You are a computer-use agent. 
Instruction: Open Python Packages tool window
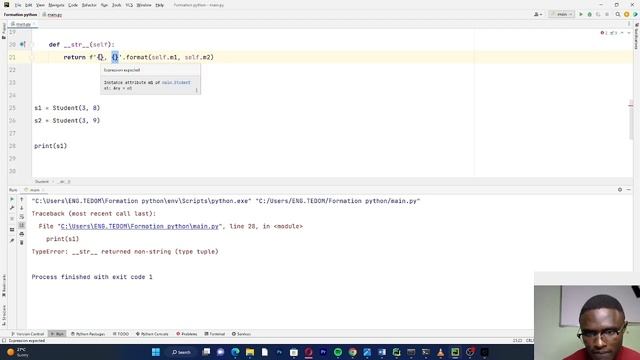pyautogui.click(x=88, y=334)
